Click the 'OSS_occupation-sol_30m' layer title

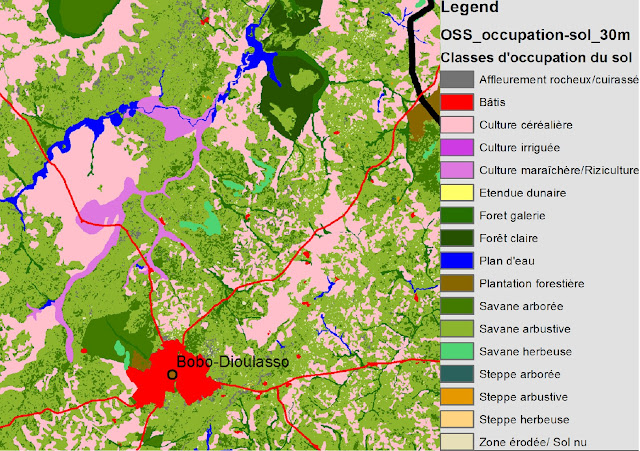536,35
